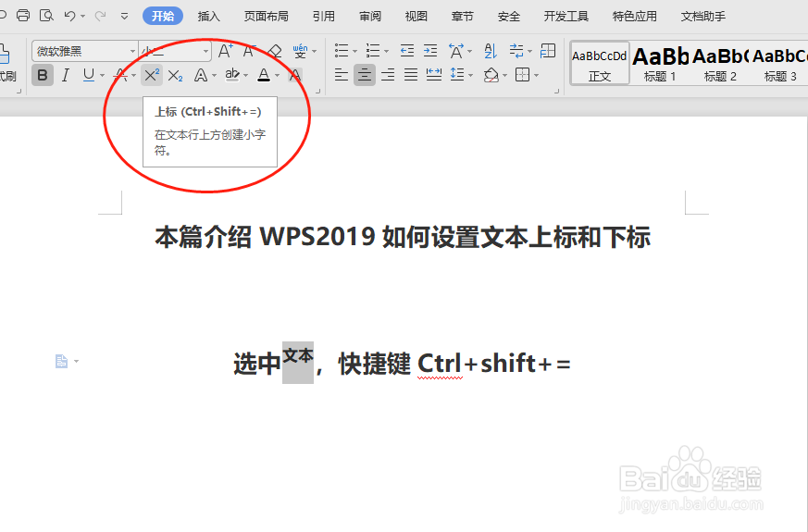
Task: Expand strikethrough options dropdown arrow
Action: (x=133, y=76)
